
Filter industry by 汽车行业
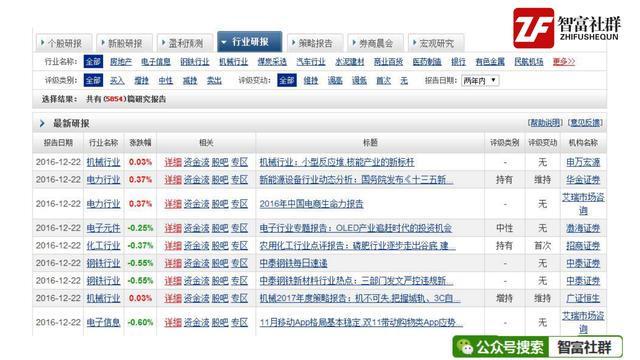tap(311, 62)
